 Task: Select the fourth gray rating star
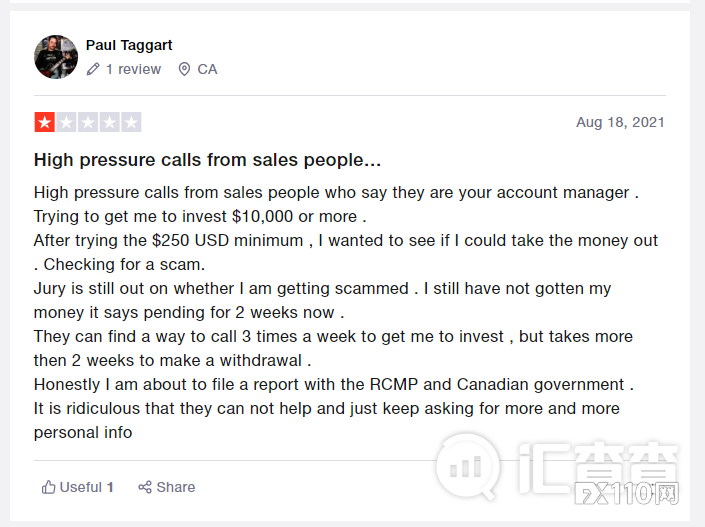point(110,123)
